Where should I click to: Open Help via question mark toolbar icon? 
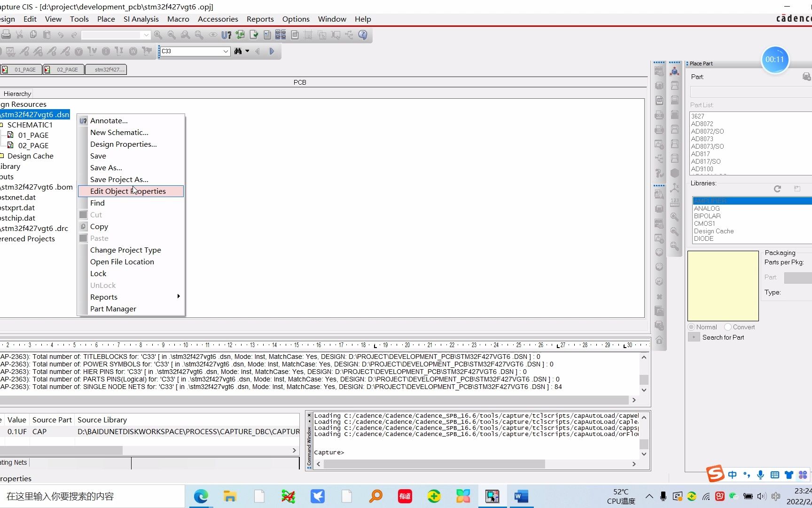tap(363, 35)
